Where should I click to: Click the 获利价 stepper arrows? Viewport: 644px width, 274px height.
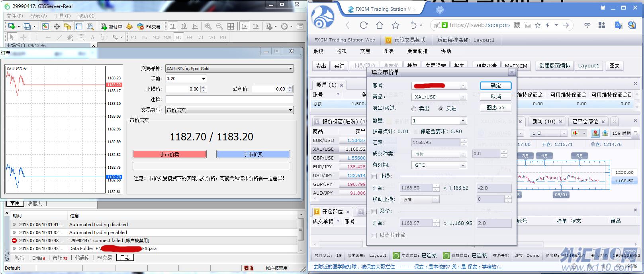(290, 89)
